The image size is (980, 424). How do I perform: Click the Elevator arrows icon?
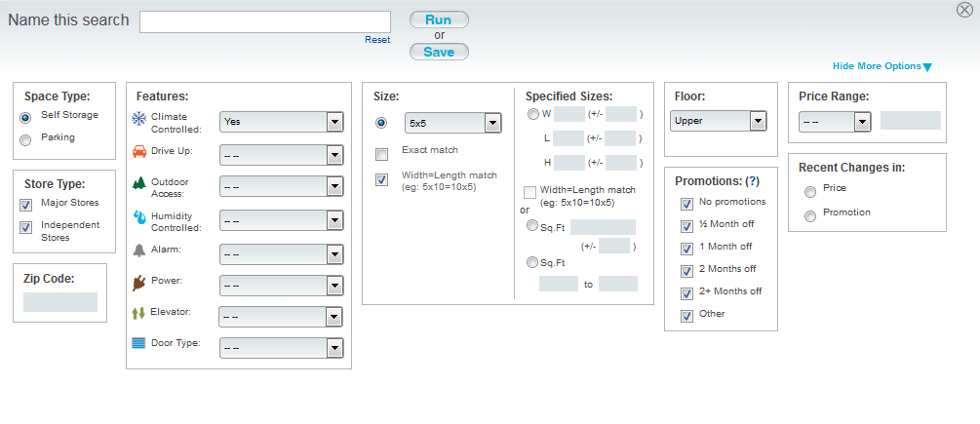click(x=138, y=314)
